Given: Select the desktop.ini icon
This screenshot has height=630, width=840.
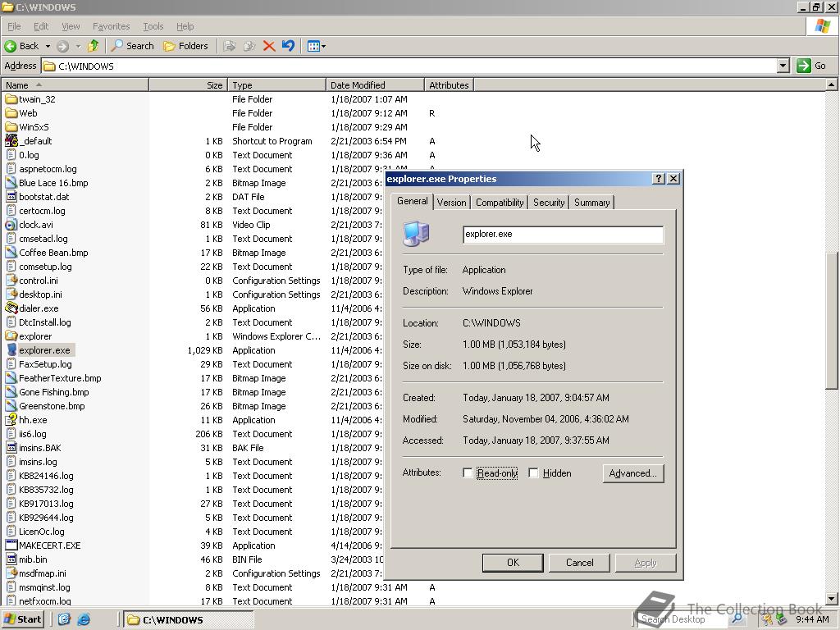Looking at the screenshot, I should (x=11, y=294).
